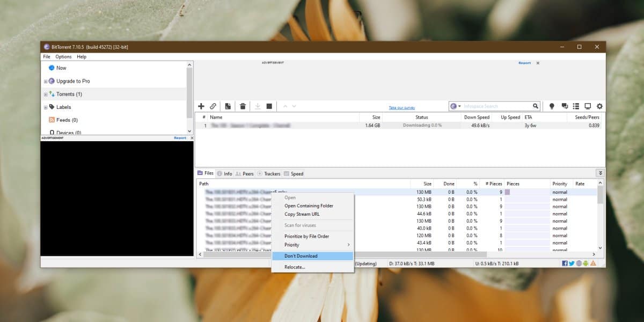Click the 50.3 kB file size cell
This screenshot has height=322, width=644.
424,199
